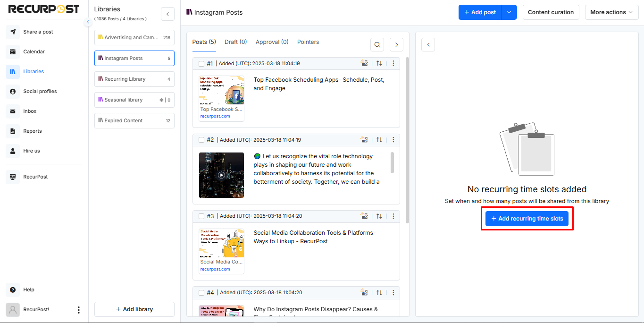
Task: Click the Content curation button
Action: coord(551,12)
